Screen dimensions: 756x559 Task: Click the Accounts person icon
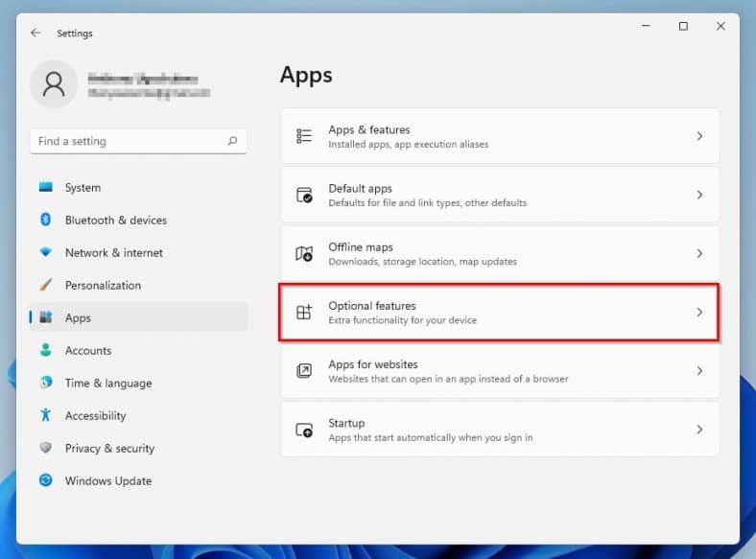(x=45, y=351)
